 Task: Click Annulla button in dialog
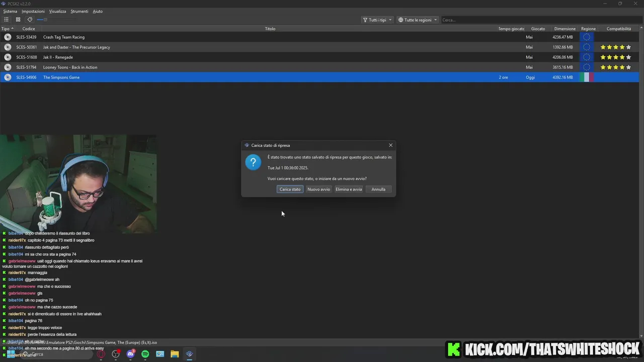(x=378, y=190)
